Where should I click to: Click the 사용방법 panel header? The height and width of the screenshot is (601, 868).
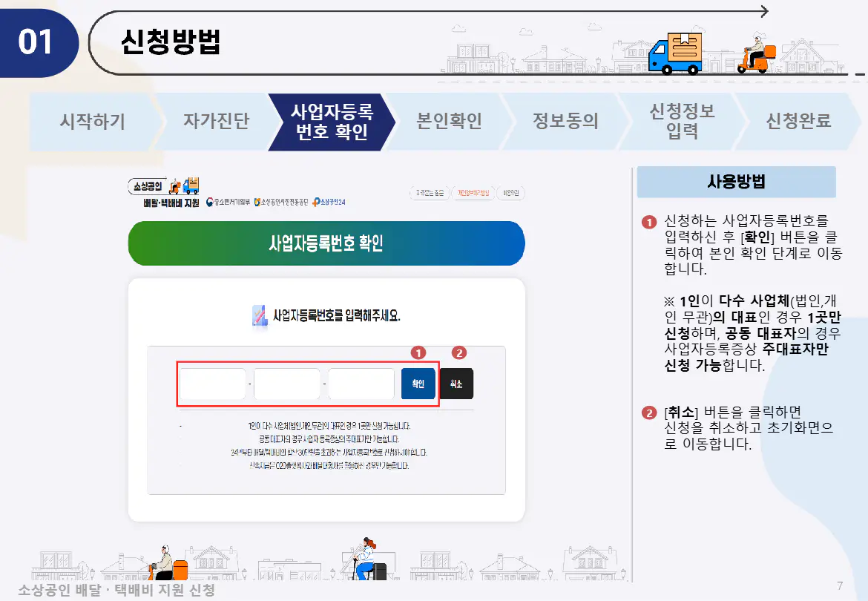pyautogui.click(x=736, y=182)
